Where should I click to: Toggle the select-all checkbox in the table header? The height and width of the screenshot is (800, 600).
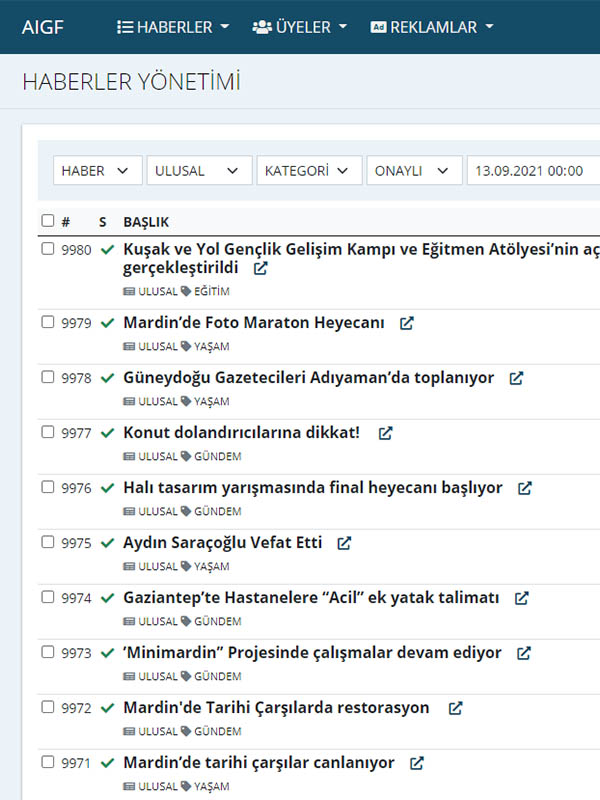[46, 219]
